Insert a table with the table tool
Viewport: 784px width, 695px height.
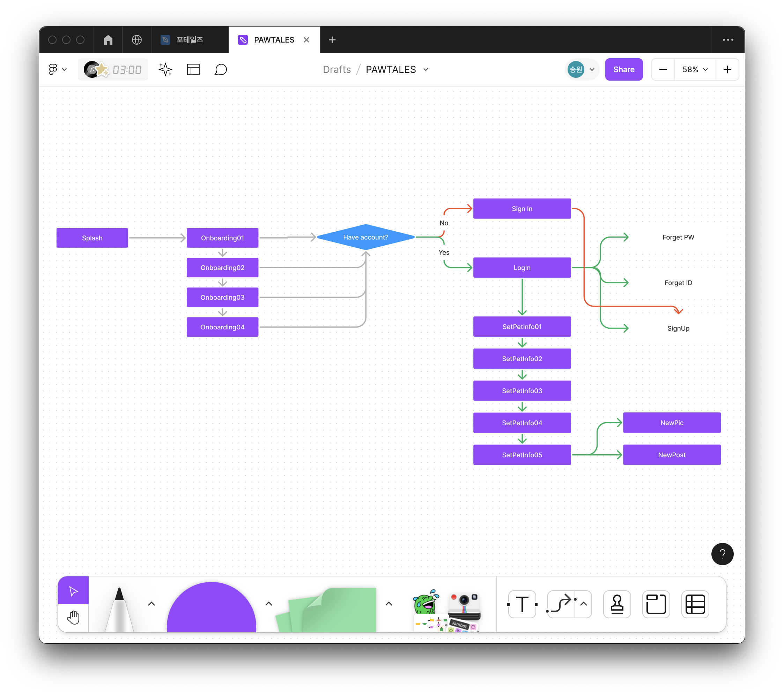pos(695,604)
